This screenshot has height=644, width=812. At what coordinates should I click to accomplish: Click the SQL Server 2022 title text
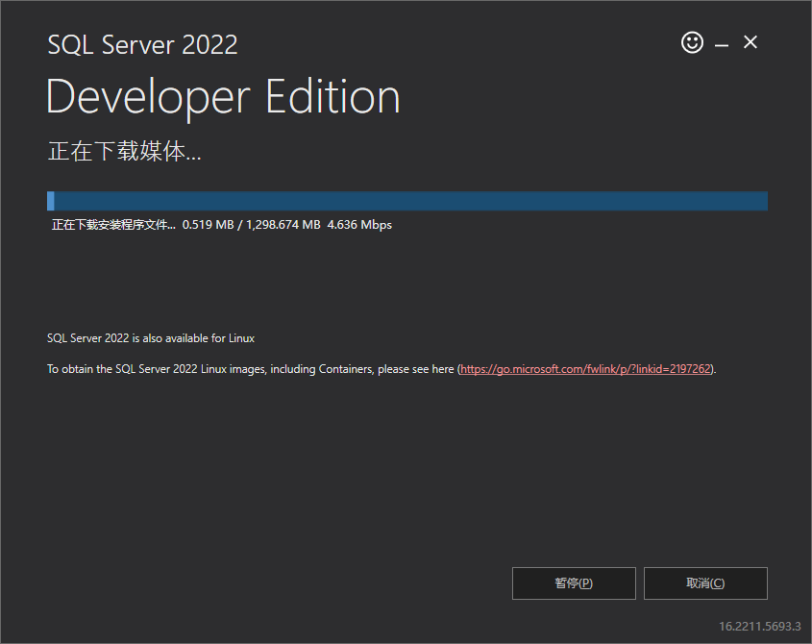[x=142, y=44]
